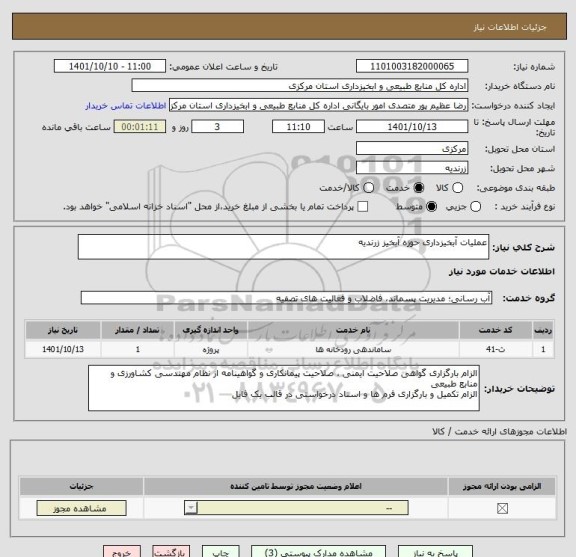Toggle Islamic treasury payment checkbox
Image resolution: width=576 pixels, height=557 pixels.
coord(363,206)
